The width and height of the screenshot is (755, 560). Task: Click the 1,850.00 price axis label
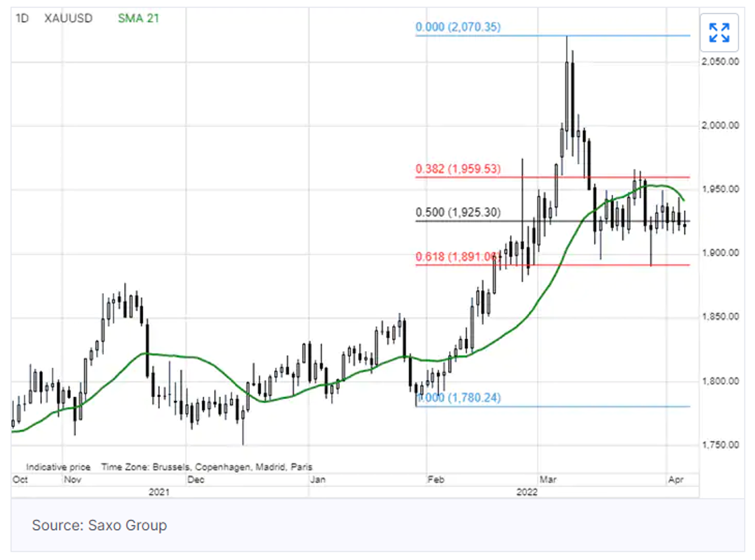click(x=719, y=317)
